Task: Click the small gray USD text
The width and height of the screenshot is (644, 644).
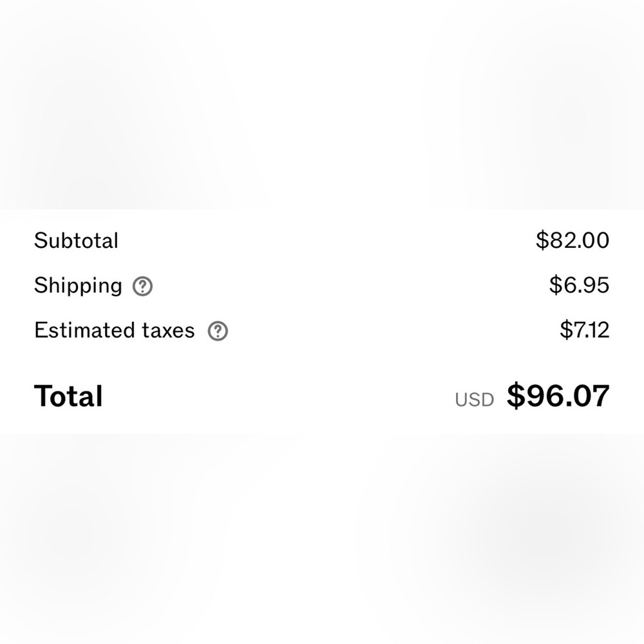Action: click(474, 399)
